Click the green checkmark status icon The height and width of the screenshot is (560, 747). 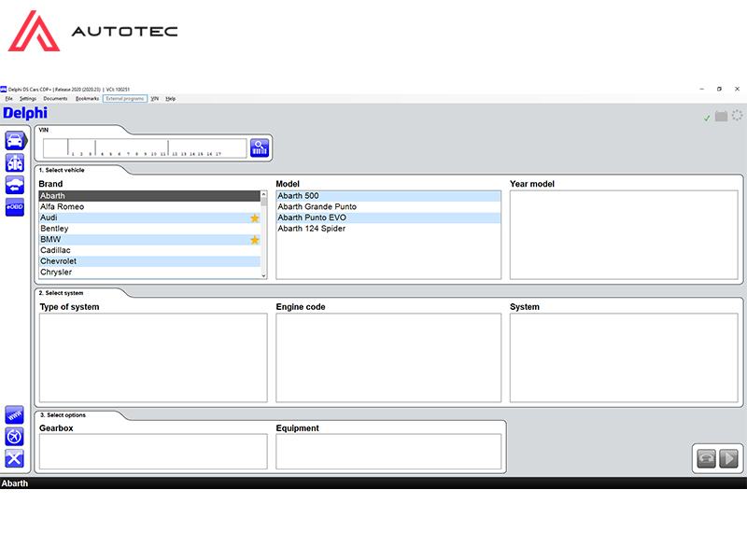pos(707,118)
